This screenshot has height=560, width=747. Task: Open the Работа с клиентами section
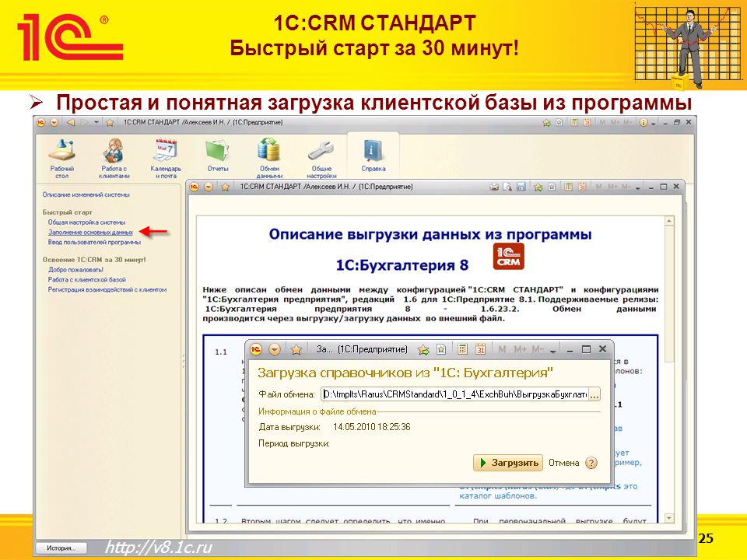pyautogui.click(x=114, y=159)
